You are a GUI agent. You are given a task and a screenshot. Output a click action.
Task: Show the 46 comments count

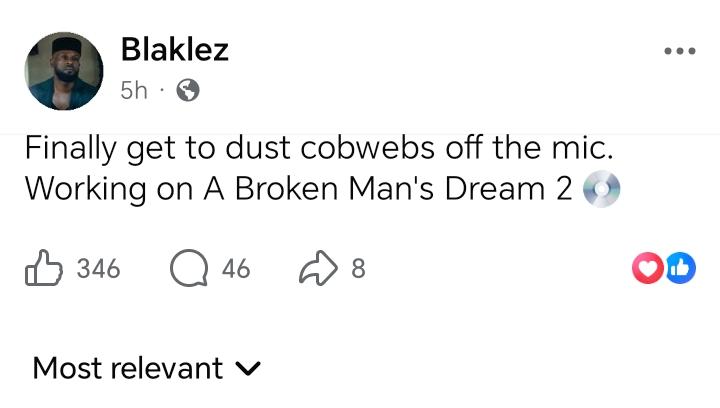tap(236, 269)
